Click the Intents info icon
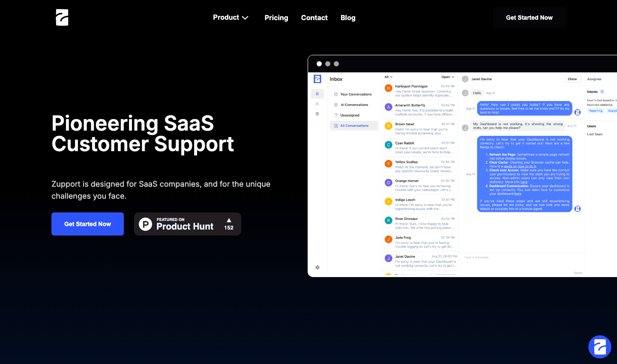Screen dimensions: 617x364 602,92
